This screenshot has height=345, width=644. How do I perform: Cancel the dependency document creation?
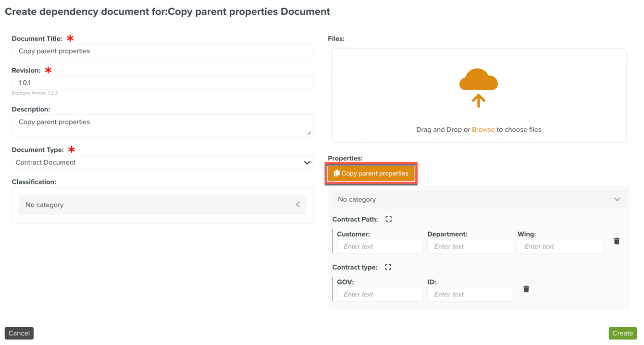click(19, 333)
